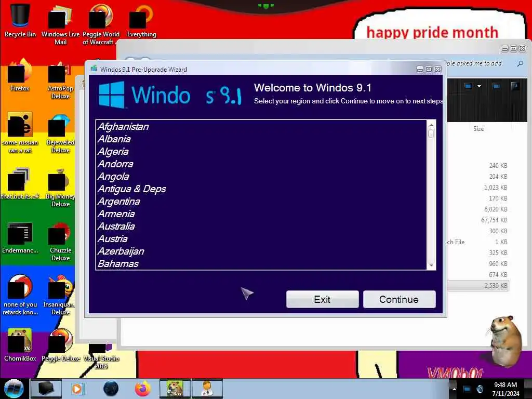Open the AstroPop Deluxe desktop icon
Viewport: 532px width, 399px height.
click(x=60, y=79)
